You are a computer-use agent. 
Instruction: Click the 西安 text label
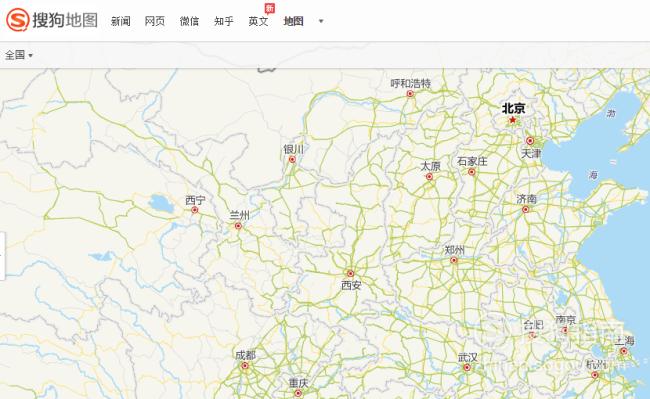click(351, 285)
